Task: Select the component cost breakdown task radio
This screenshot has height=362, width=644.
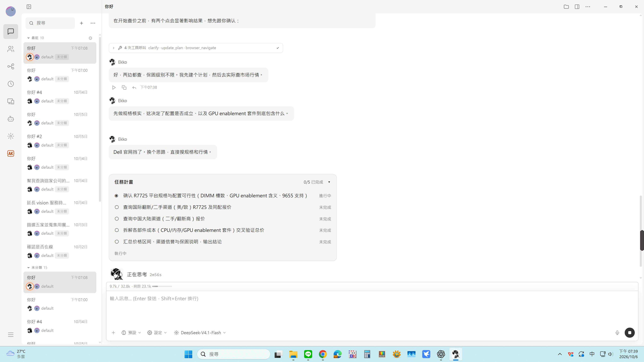Action: coord(117,230)
